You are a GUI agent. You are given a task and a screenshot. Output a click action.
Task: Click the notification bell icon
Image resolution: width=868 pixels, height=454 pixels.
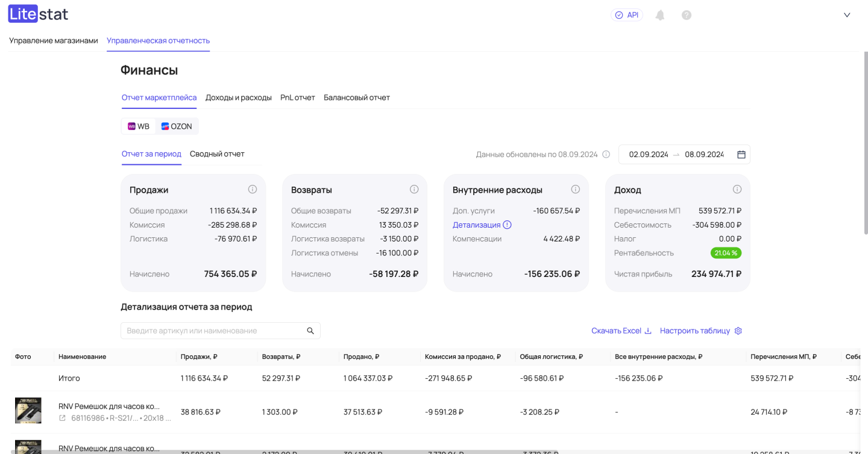pos(660,15)
